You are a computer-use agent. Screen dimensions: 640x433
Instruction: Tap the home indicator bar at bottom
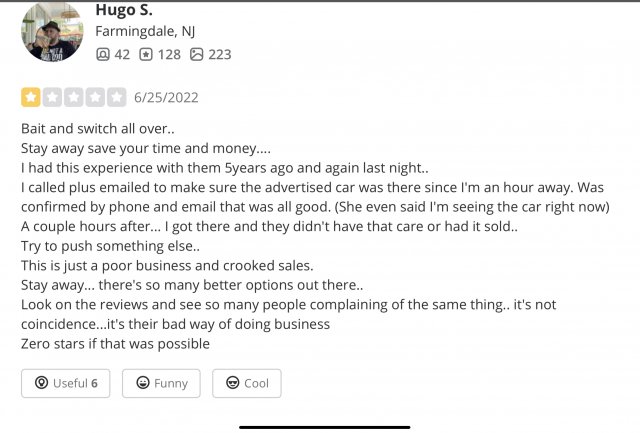point(324,426)
